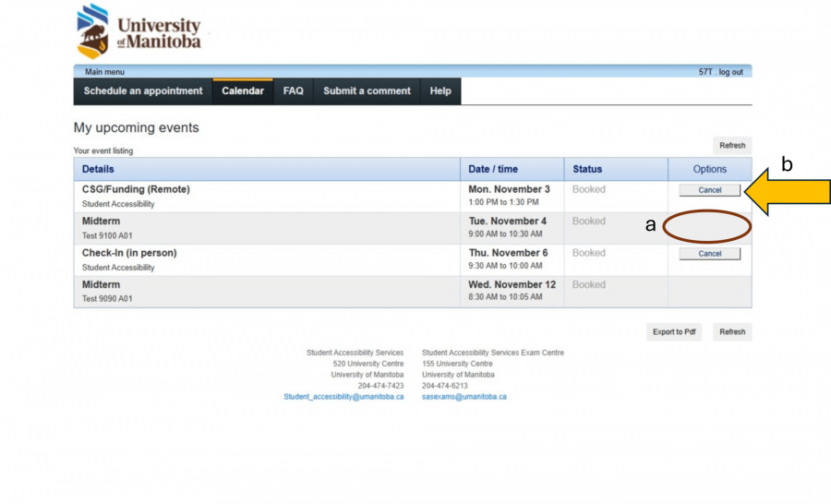Open the Help menu item
Screen dimensions: 831x504
(x=440, y=91)
